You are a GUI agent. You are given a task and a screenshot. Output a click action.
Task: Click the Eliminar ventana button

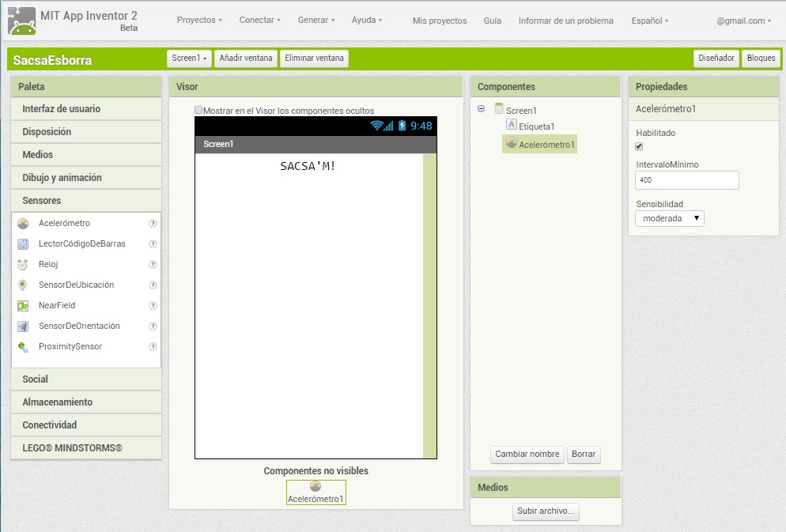click(314, 58)
